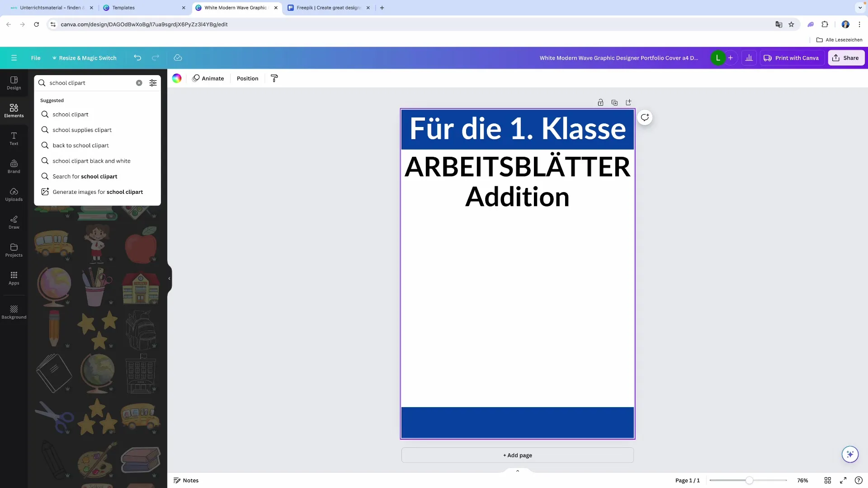This screenshot has width=868, height=488.
Task: Open the analytics bar chart icon
Action: click(x=749, y=58)
